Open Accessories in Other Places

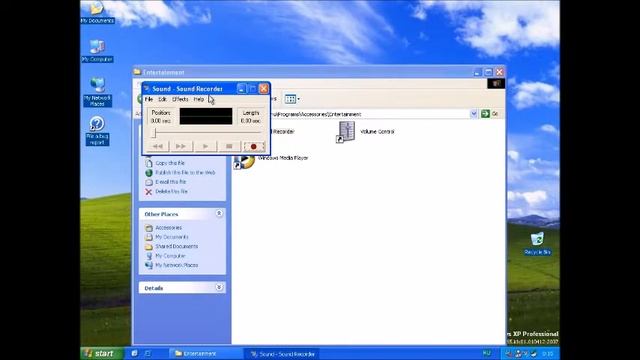pyautogui.click(x=163, y=228)
